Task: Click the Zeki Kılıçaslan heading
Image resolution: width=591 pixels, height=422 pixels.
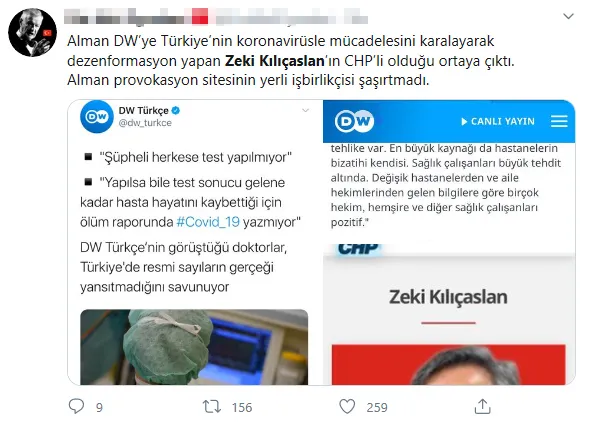Action: tap(448, 297)
